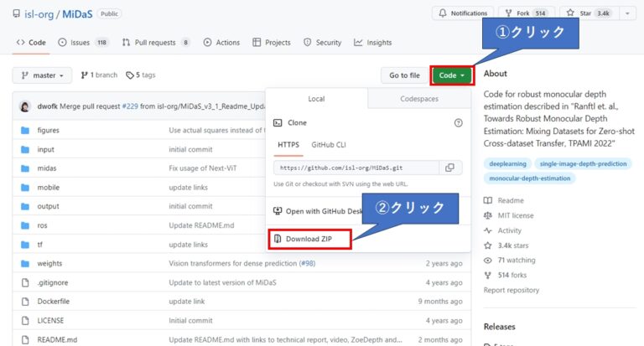Click the help icon beside Clone
The height and width of the screenshot is (346, 644).
[x=458, y=122]
